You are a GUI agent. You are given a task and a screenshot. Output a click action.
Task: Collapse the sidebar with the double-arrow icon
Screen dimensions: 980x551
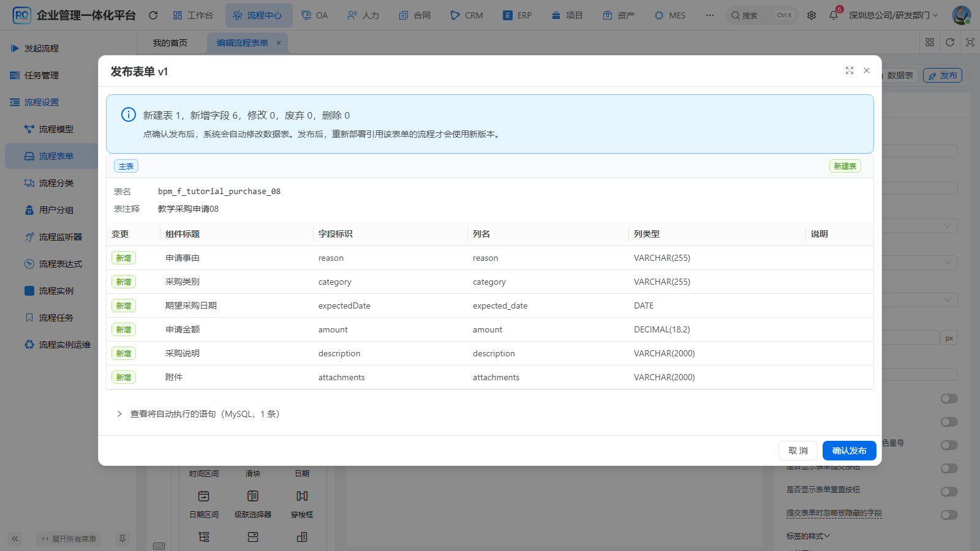[15, 539]
